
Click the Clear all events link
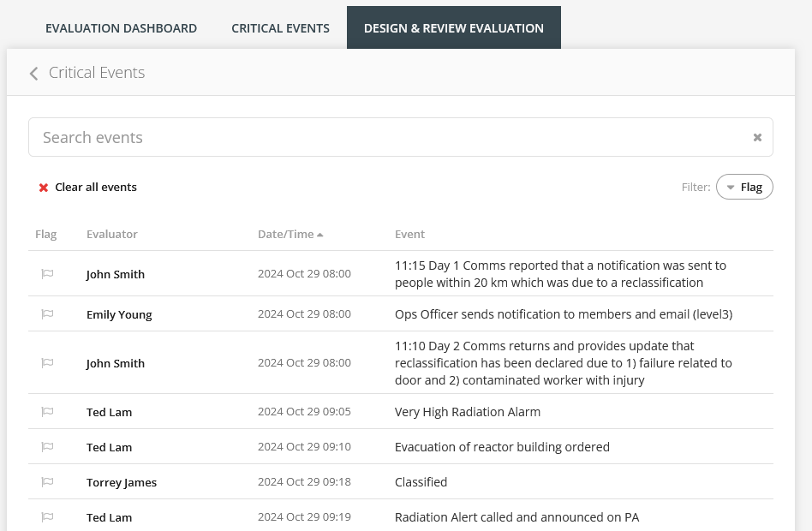click(95, 187)
